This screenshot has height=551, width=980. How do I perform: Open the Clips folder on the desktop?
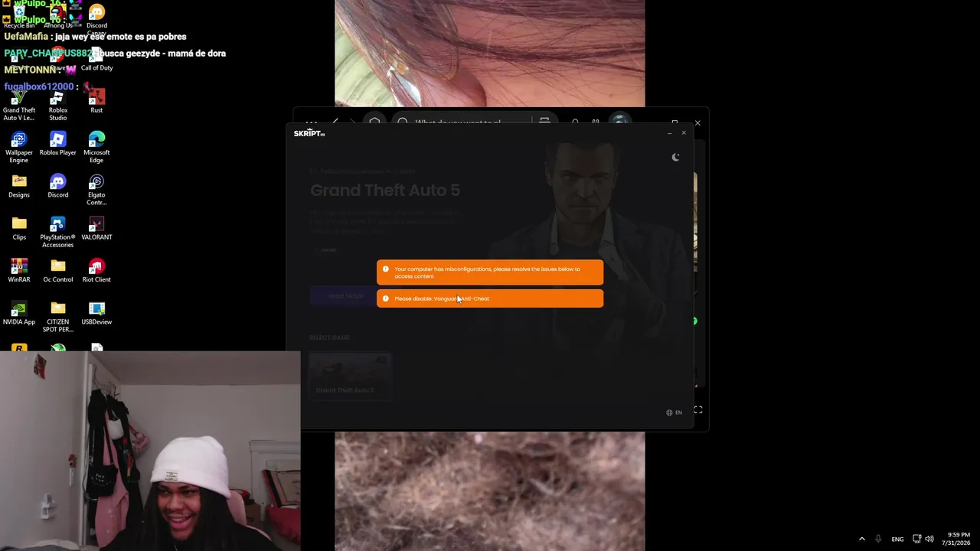[19, 228]
